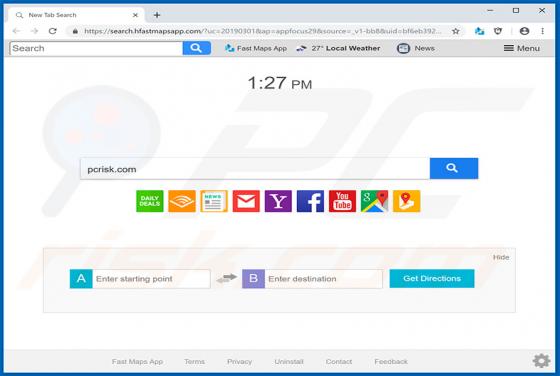
Task: Open page settings gear icon
Action: [x=541, y=361]
